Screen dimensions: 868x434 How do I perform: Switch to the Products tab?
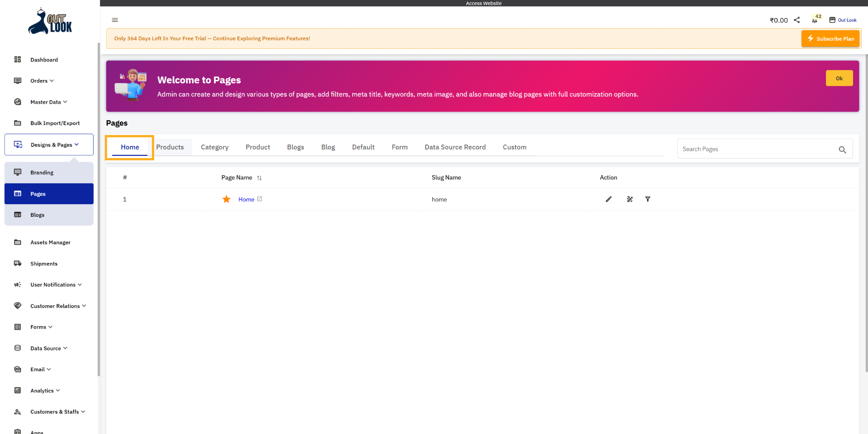click(x=170, y=147)
